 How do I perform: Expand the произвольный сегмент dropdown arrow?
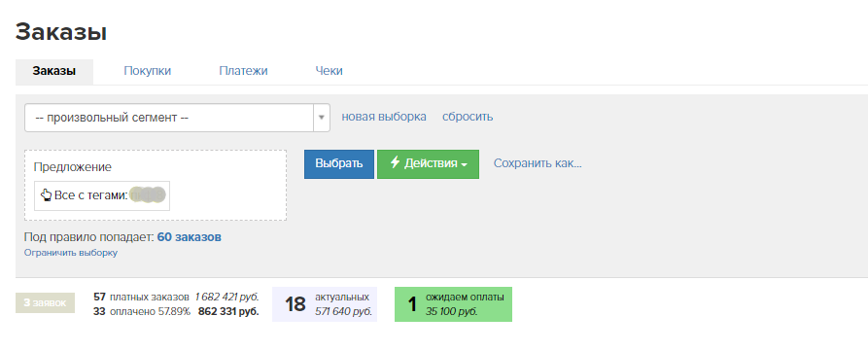(x=322, y=118)
